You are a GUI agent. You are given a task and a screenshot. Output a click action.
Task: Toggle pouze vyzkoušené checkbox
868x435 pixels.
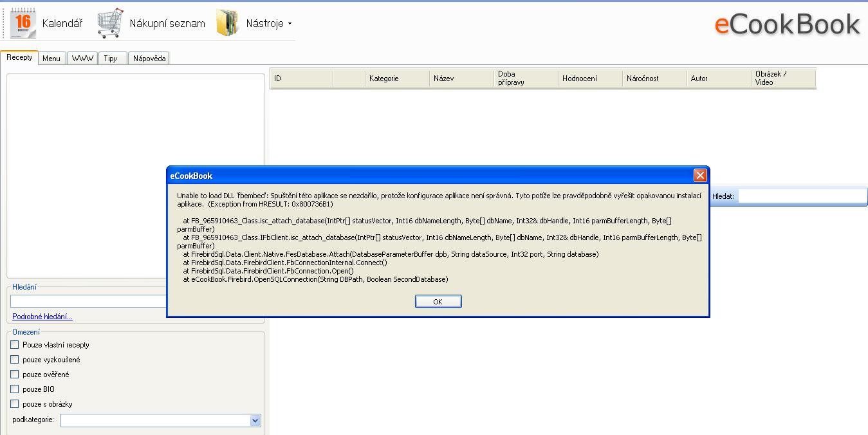(15, 360)
